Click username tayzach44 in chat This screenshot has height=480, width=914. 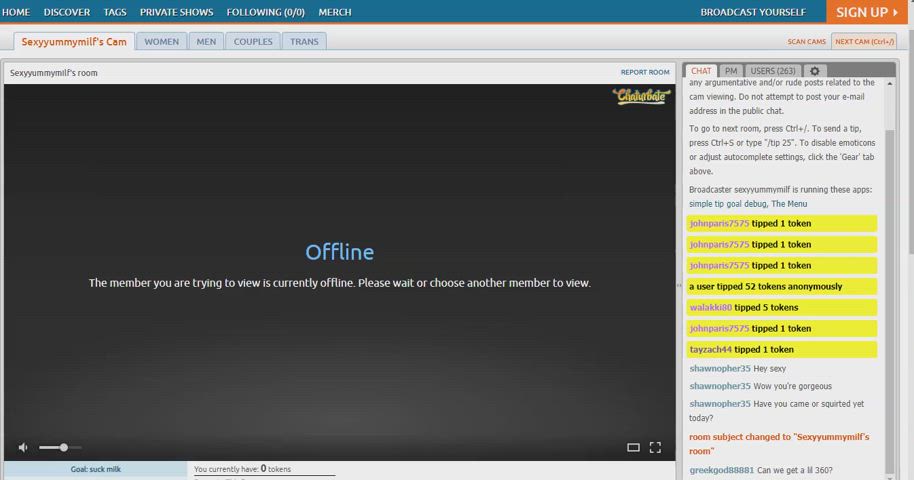click(711, 349)
